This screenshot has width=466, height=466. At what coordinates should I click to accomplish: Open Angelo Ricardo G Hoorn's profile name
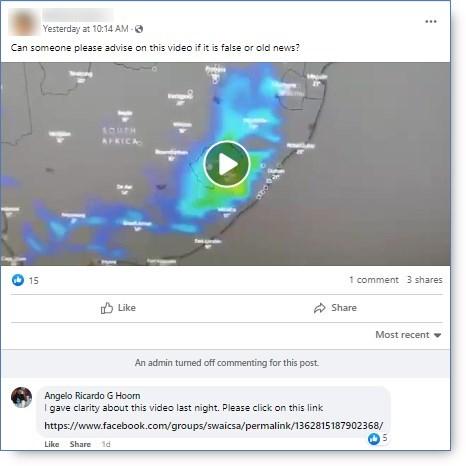click(x=92, y=396)
